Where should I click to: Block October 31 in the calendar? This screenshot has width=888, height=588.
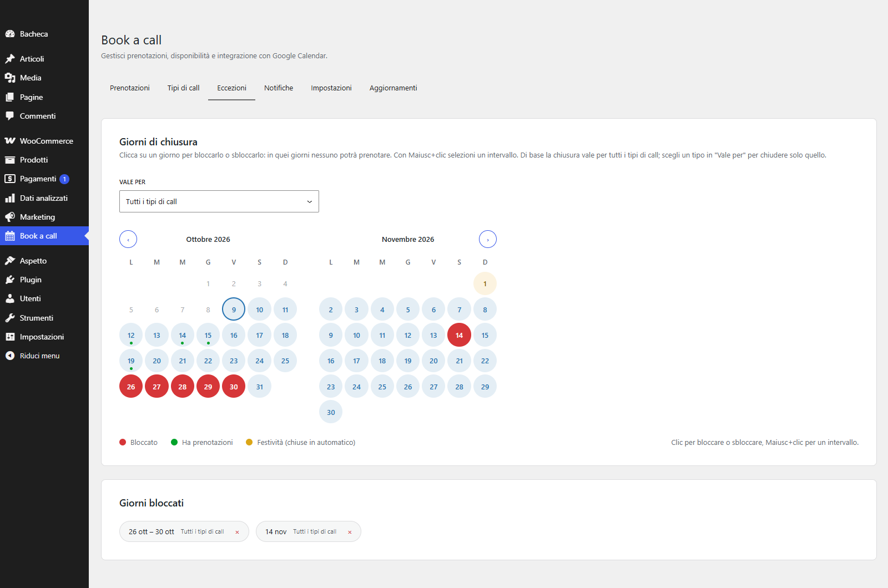pyautogui.click(x=260, y=387)
